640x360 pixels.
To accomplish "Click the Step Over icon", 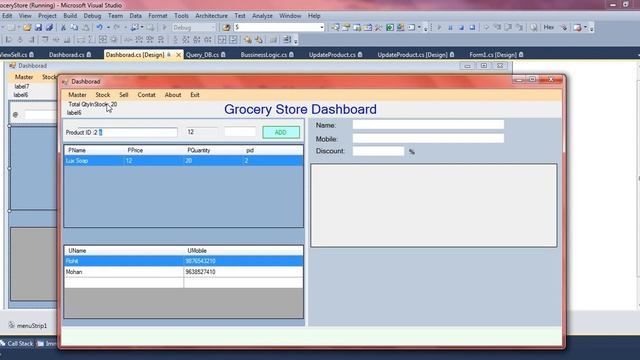I will (508, 27).
